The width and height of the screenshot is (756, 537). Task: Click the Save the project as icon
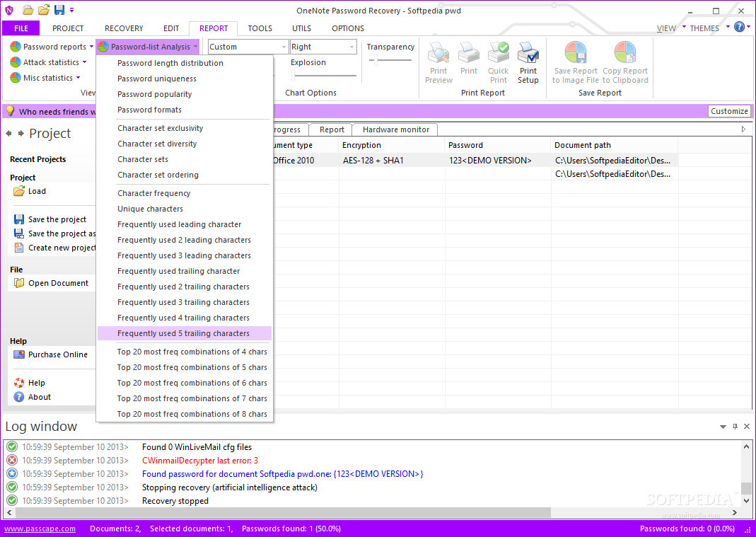point(19,233)
